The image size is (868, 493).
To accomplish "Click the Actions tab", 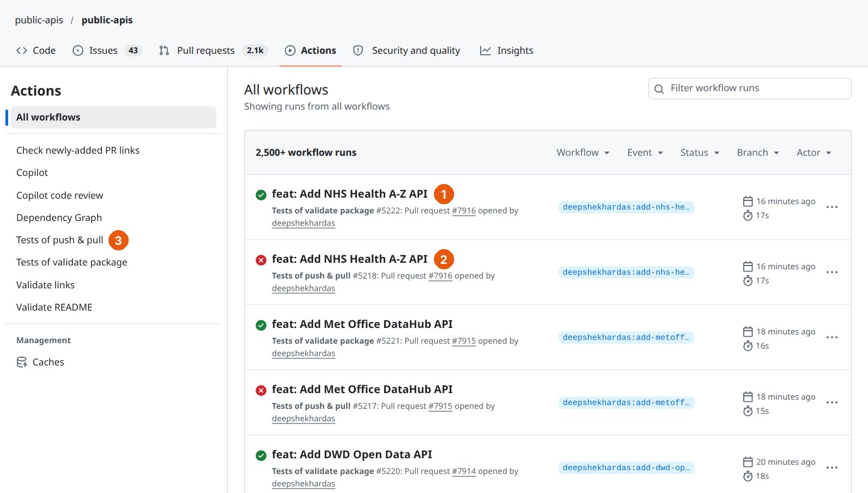I will (x=310, y=50).
